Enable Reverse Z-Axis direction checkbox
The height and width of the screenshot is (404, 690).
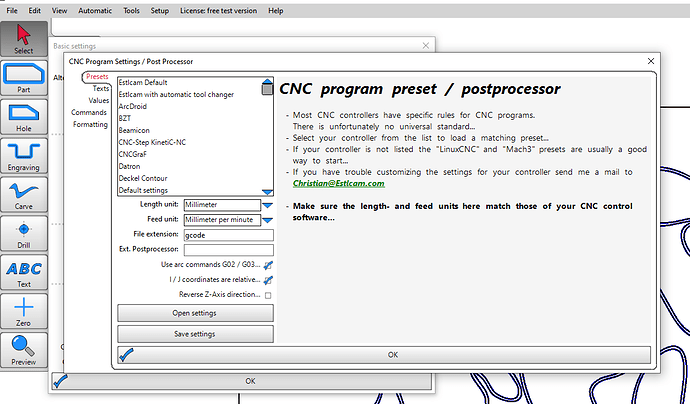[268, 295]
